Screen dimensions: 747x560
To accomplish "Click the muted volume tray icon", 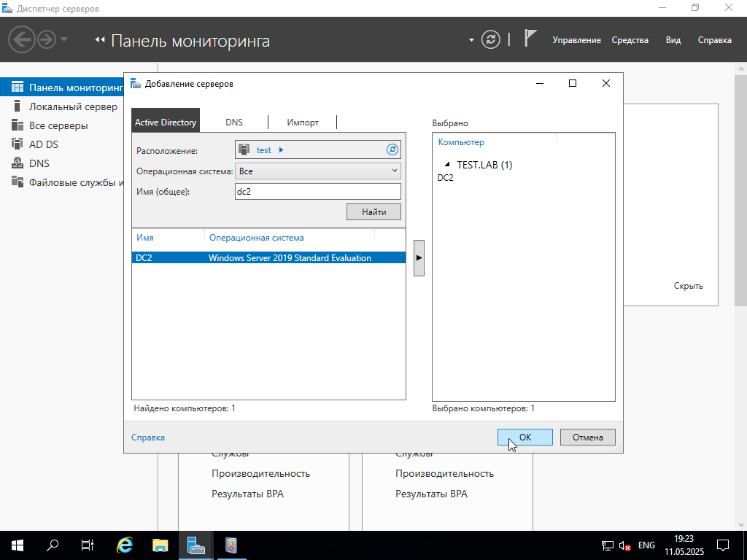I will 624,545.
